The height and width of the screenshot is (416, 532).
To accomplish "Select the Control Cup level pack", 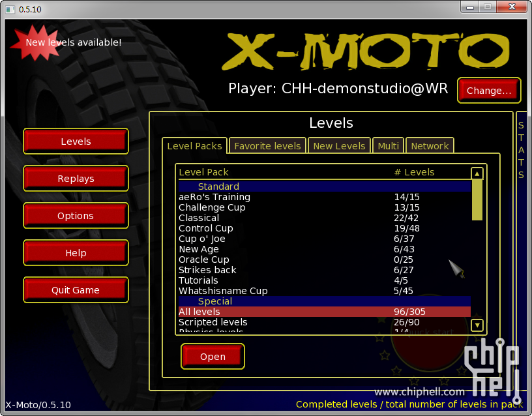I will (x=325, y=228).
